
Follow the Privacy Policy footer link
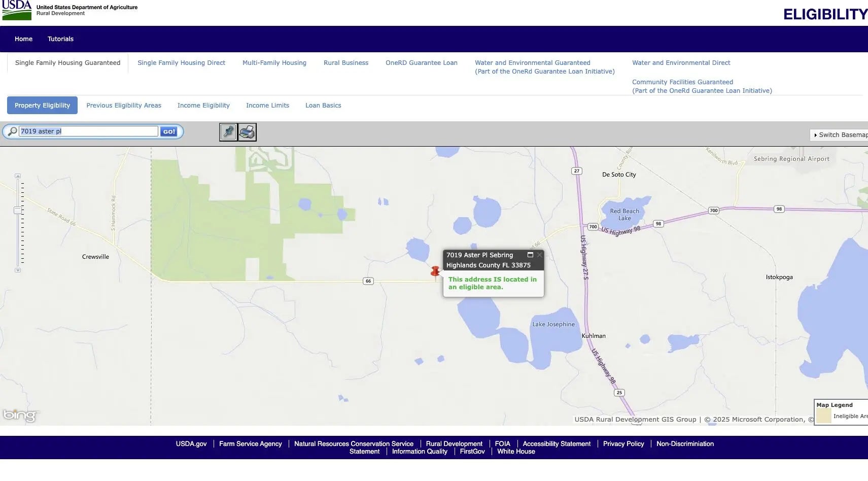coord(623,444)
